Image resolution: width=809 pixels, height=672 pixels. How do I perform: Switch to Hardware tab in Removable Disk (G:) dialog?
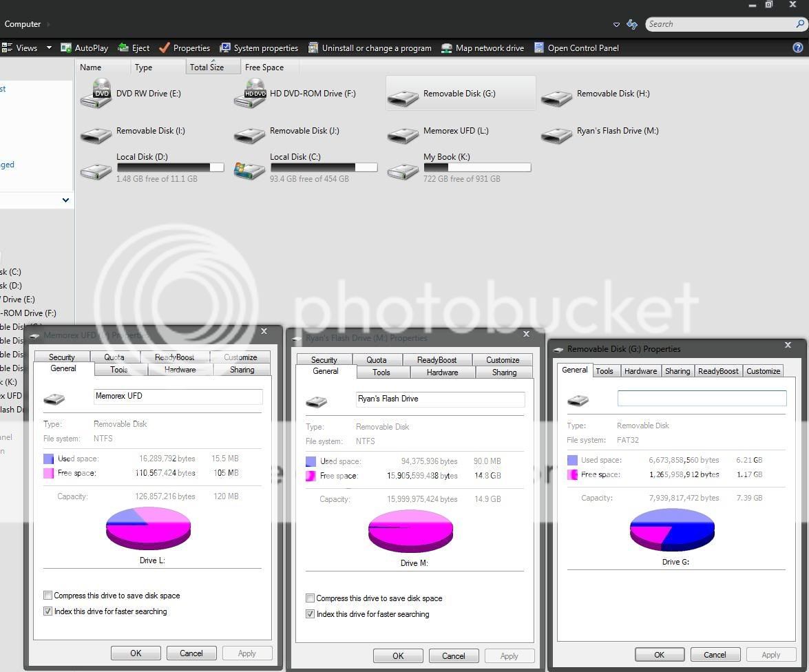[x=640, y=371]
